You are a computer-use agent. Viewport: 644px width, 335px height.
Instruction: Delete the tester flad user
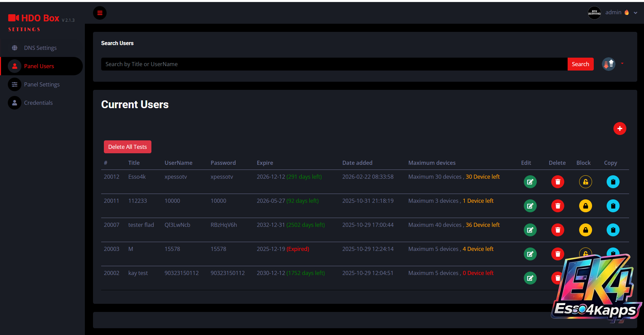coord(557,230)
